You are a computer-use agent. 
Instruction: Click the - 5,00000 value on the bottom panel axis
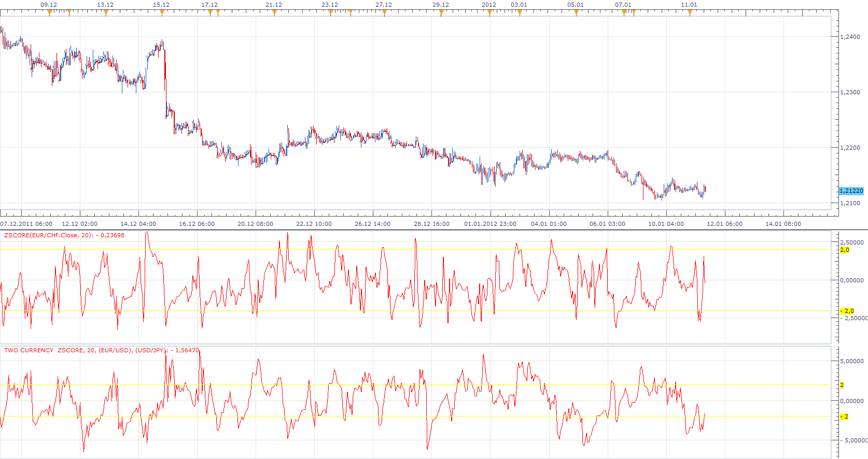853,440
